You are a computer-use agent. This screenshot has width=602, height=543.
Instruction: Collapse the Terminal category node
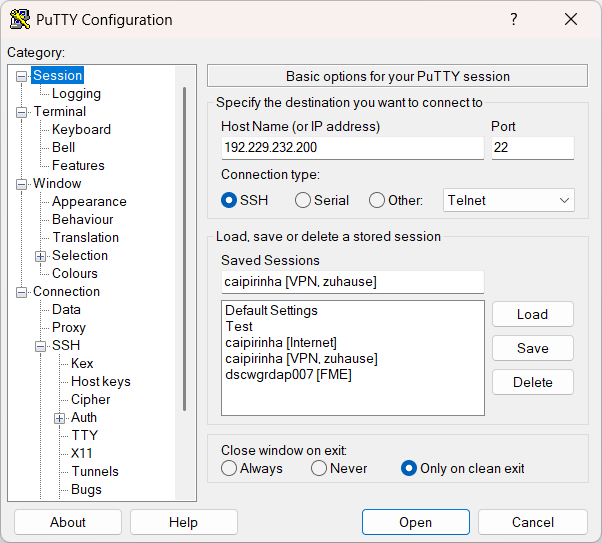pos(22,112)
